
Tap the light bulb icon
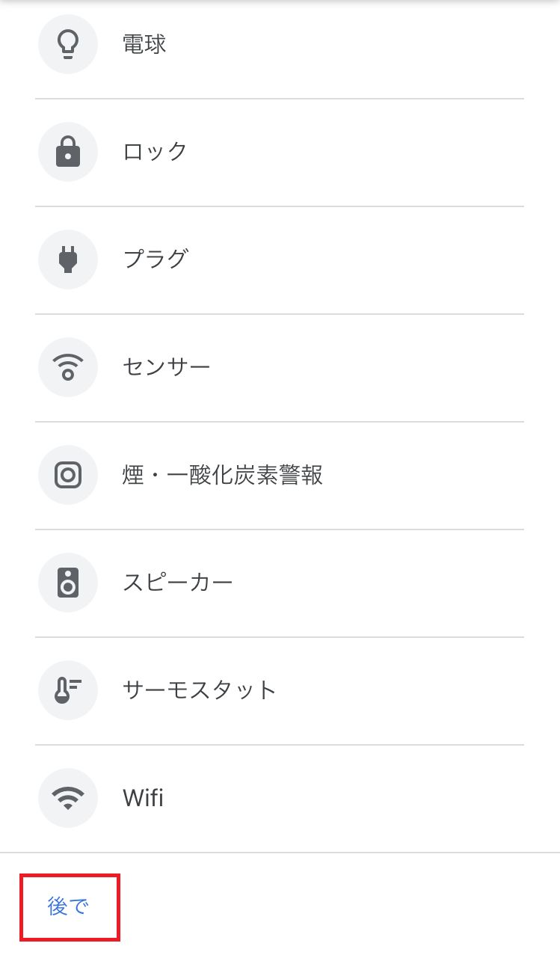[x=68, y=45]
